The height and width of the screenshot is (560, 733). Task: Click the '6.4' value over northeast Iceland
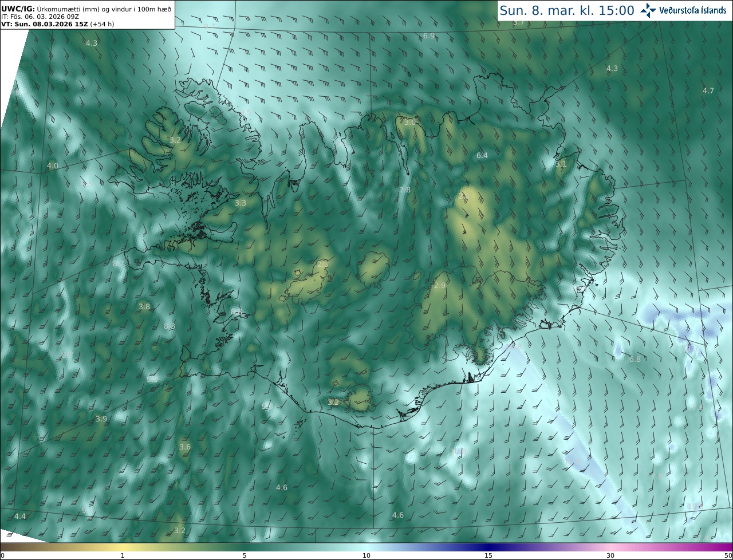pyautogui.click(x=482, y=156)
